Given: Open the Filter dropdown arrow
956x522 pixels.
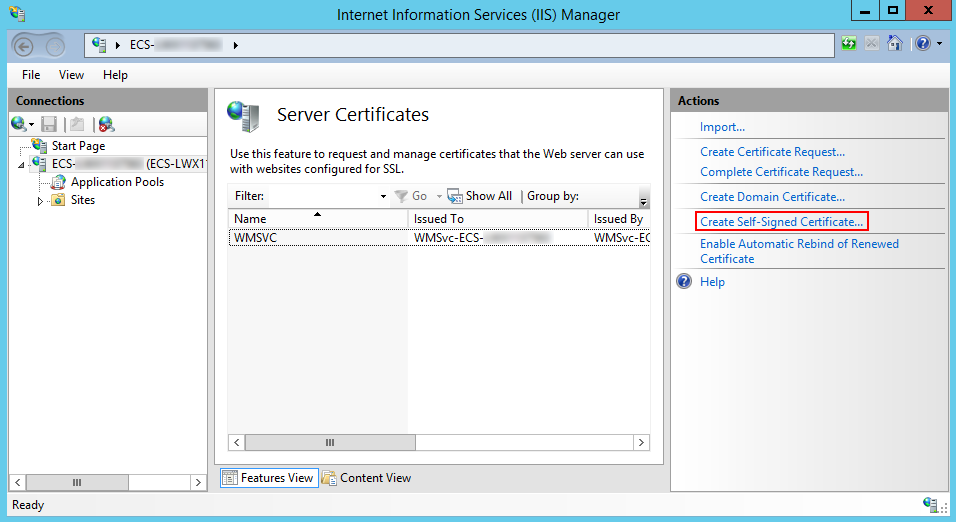Looking at the screenshot, I should [383, 196].
